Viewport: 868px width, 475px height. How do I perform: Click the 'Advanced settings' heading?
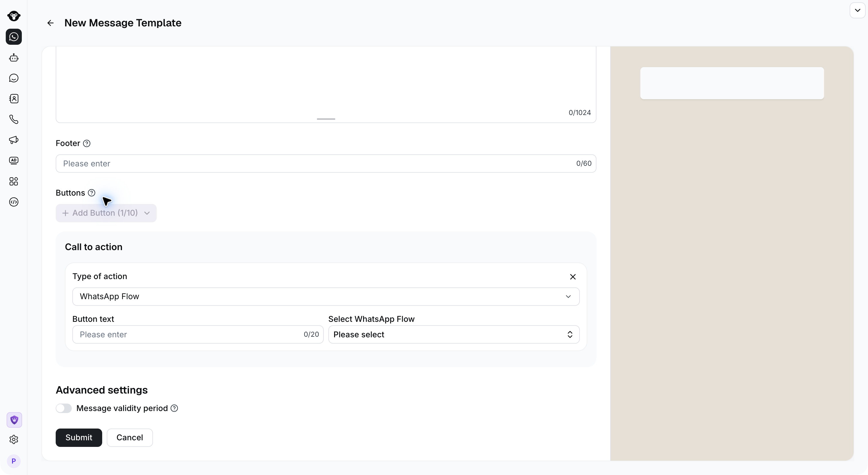pyautogui.click(x=102, y=390)
